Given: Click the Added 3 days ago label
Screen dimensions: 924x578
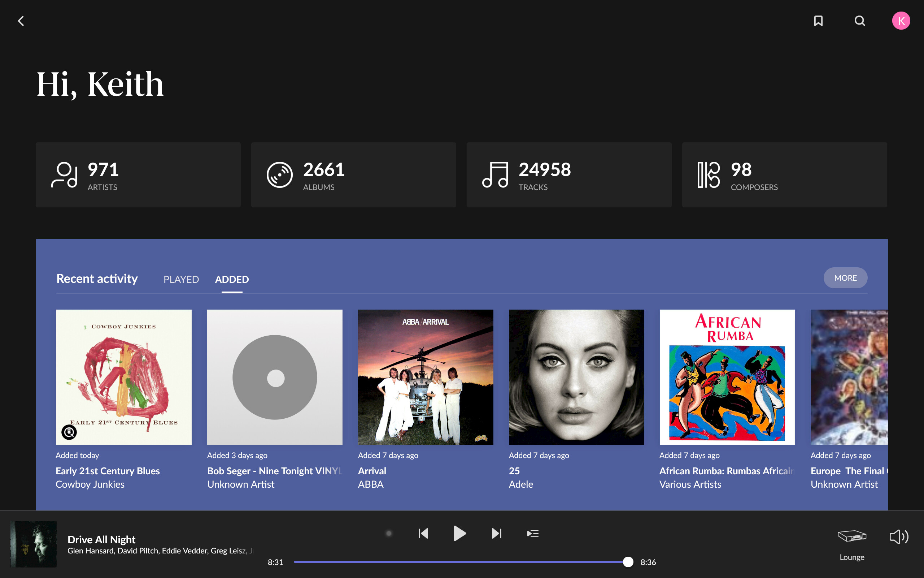Looking at the screenshot, I should coord(237,455).
